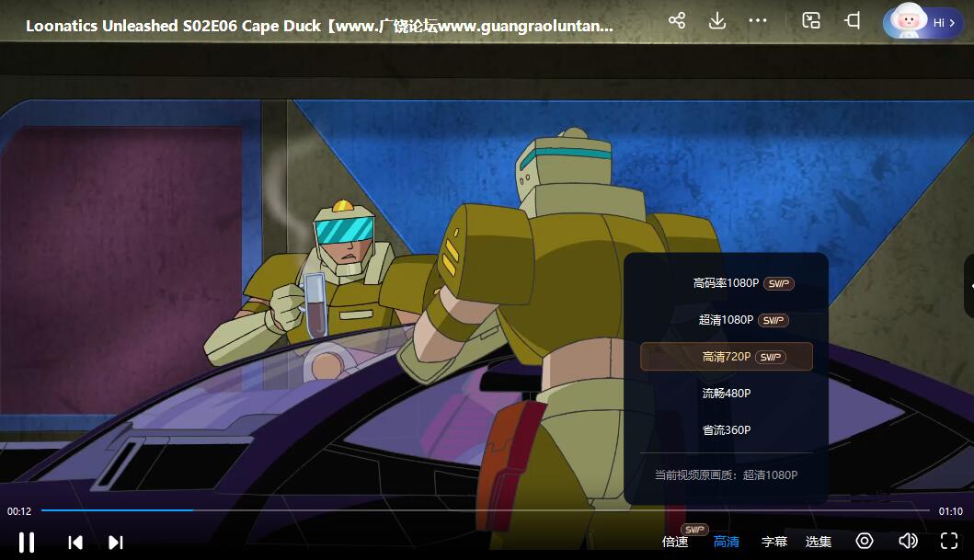974x560 pixels.
Task: Click the 当前视频原画质 info text
Action: [727, 475]
